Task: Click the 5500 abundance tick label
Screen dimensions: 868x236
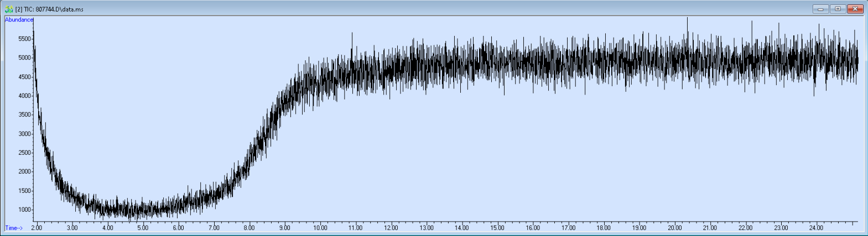Action: [25, 39]
